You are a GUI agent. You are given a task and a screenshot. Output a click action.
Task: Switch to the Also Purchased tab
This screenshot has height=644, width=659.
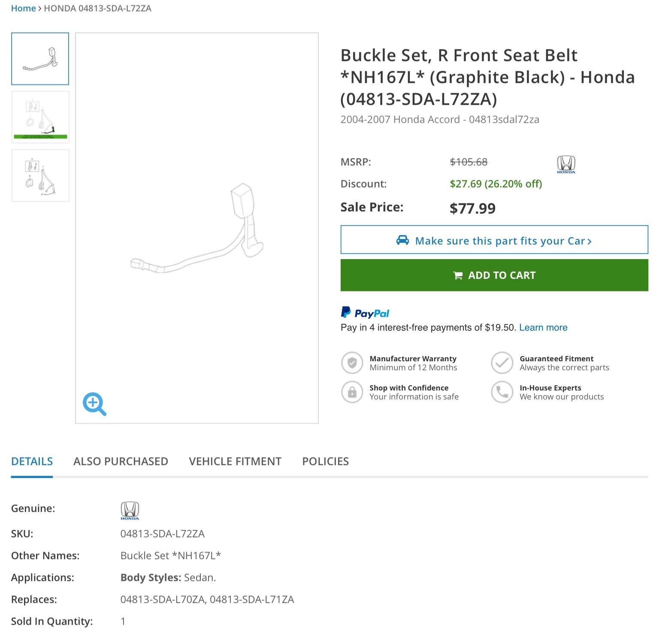(121, 461)
